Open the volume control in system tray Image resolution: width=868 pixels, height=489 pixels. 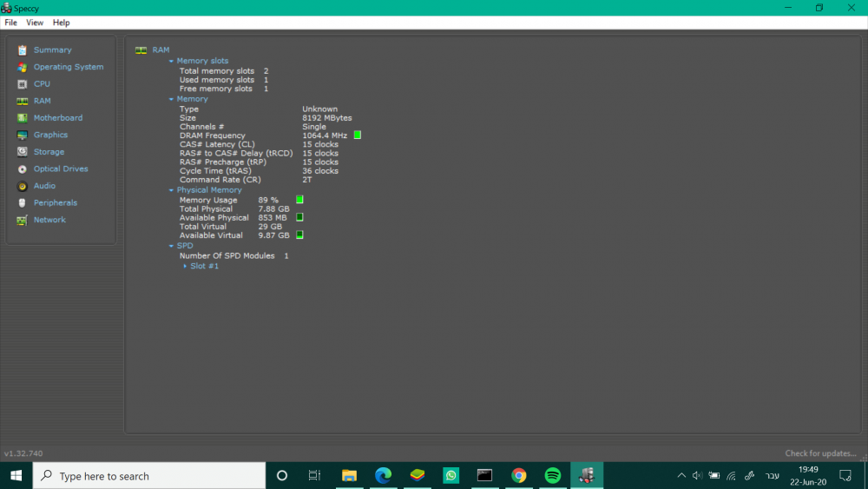[x=698, y=475]
